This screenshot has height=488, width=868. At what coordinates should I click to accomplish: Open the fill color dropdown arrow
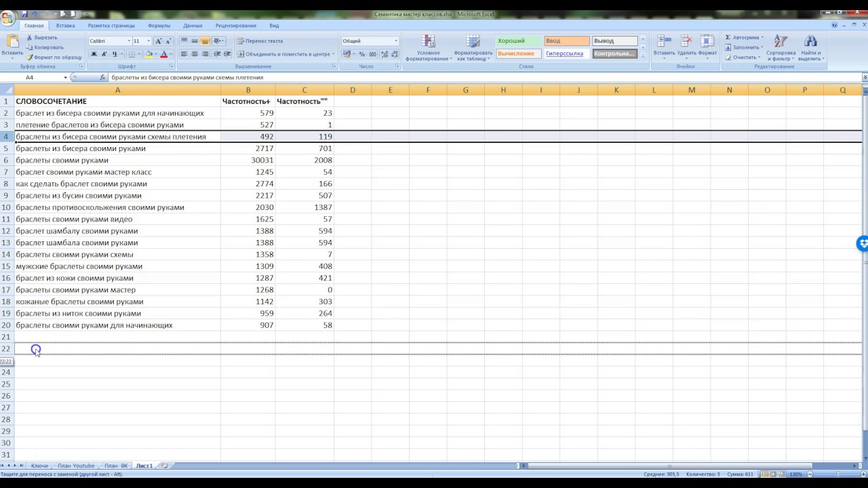tap(155, 54)
